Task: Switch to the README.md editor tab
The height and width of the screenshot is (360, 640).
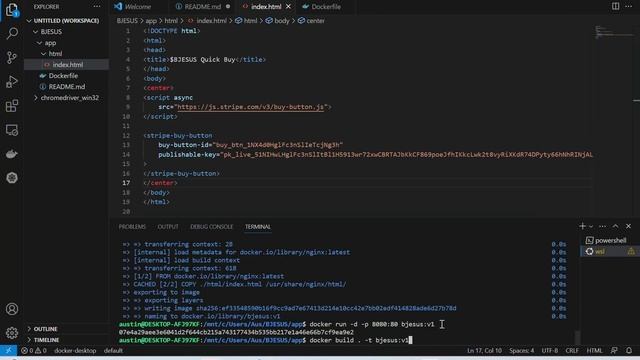Action: coord(202,7)
